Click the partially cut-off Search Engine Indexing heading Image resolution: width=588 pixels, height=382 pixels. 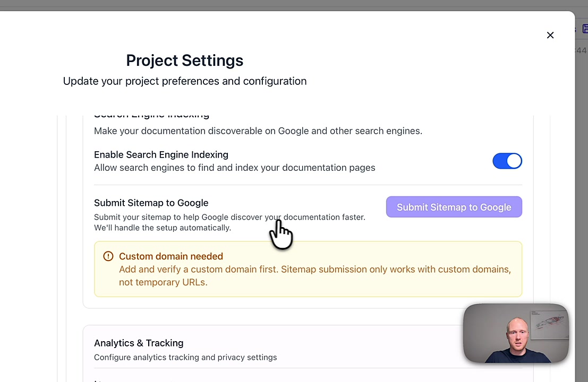151,116
